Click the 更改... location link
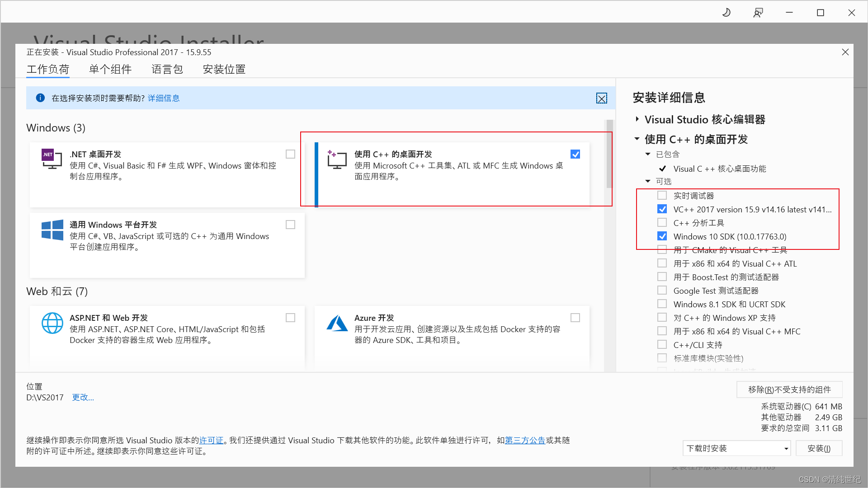Image resolution: width=868 pixels, height=488 pixels. point(83,397)
